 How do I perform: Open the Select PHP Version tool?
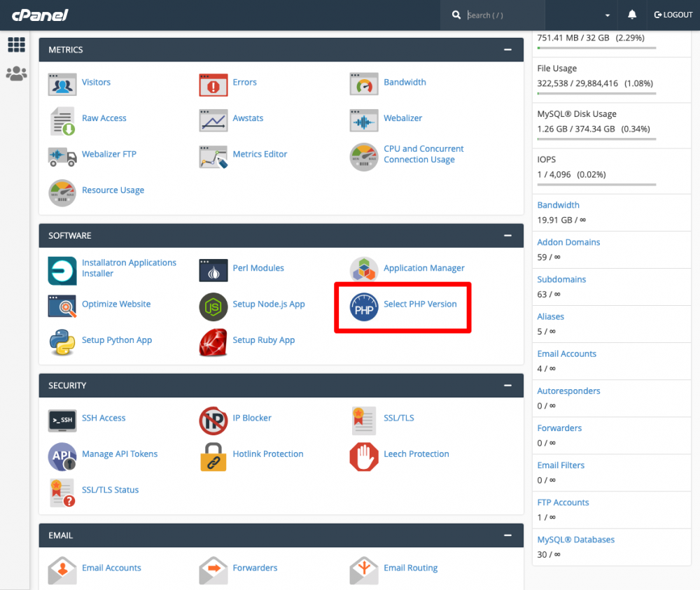[x=421, y=305]
